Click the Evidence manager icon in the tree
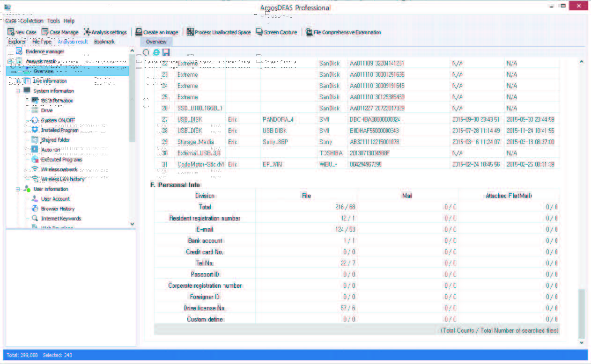 click(x=19, y=51)
